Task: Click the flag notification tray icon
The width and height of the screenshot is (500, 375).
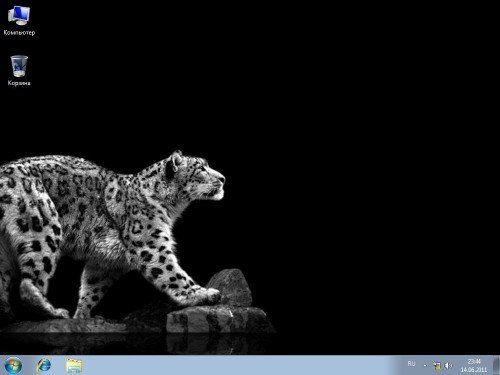Action: pos(437,366)
